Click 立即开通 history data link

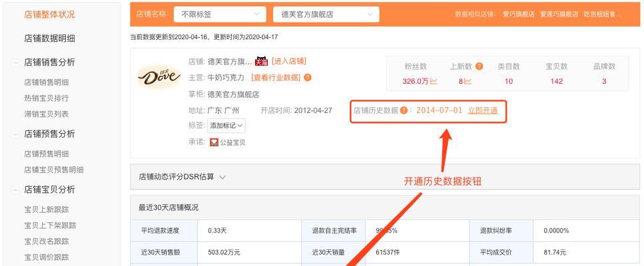click(x=483, y=110)
